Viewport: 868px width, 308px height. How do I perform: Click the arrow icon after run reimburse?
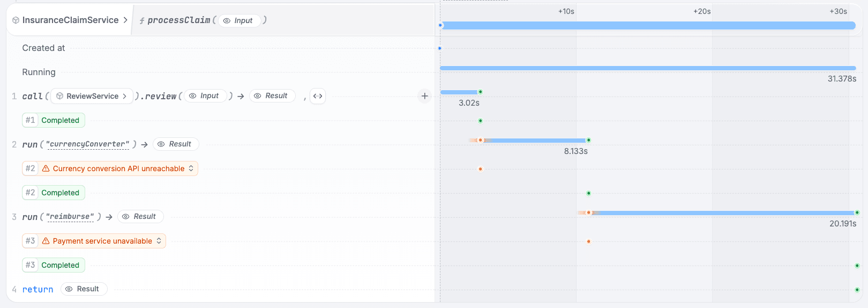tap(109, 217)
